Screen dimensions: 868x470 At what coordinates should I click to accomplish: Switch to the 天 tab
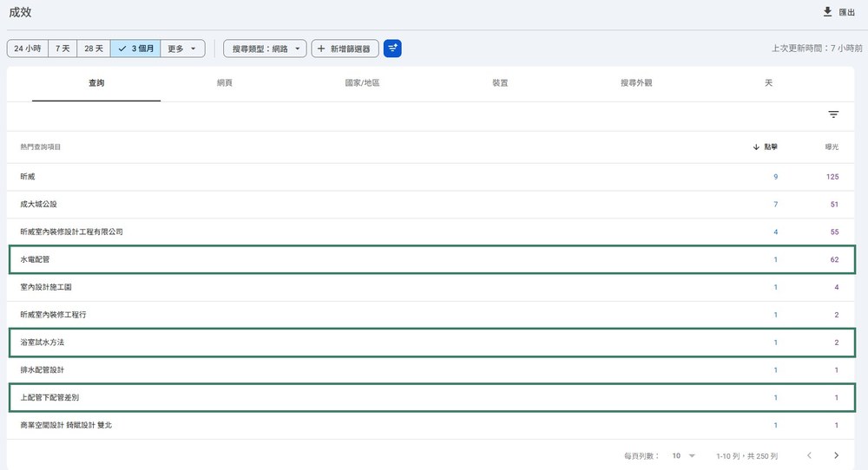[768, 83]
